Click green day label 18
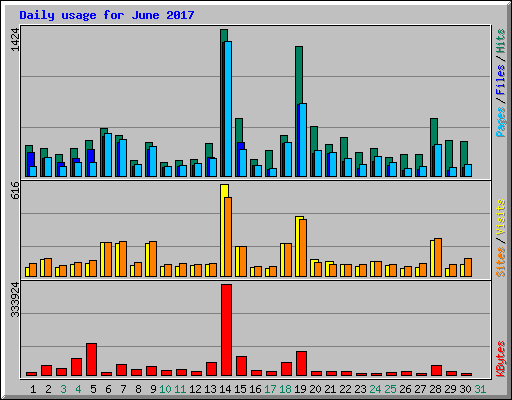Screen dimensions: 512x400 (285, 389)
